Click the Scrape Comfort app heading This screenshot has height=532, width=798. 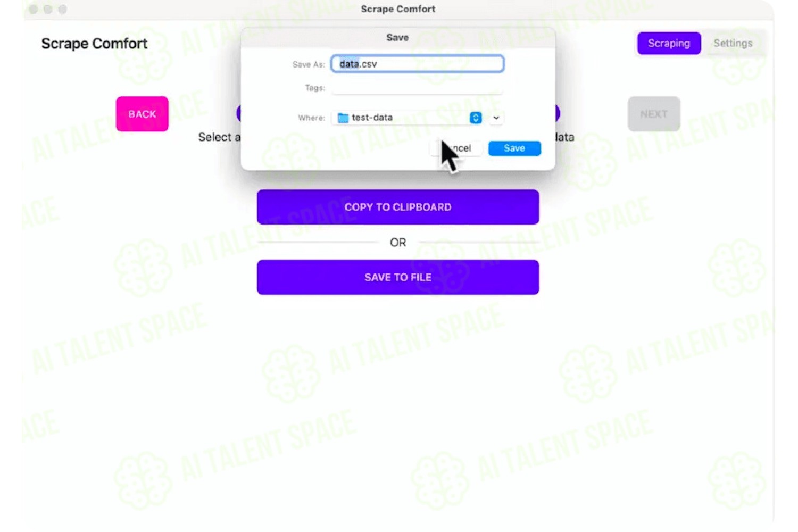click(x=94, y=44)
